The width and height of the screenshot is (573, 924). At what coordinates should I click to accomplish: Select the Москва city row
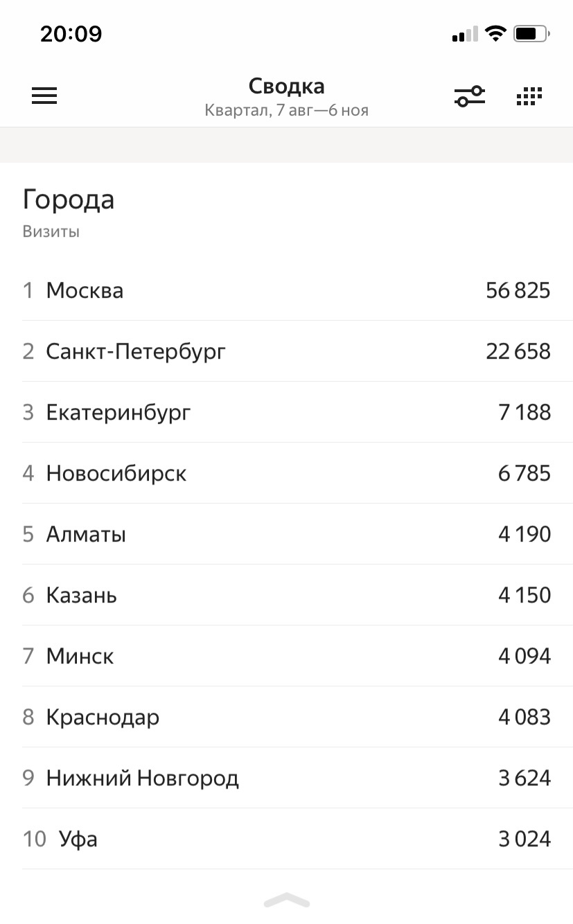(286, 290)
